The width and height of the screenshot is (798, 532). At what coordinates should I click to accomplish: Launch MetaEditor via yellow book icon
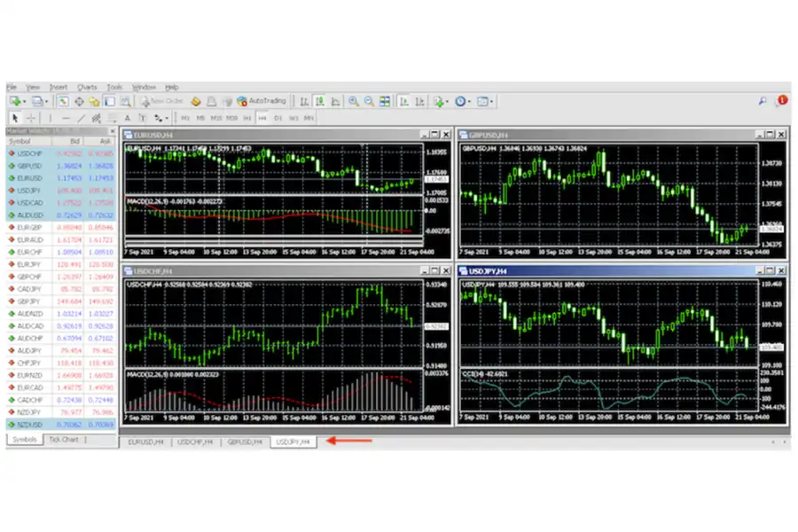(x=196, y=101)
